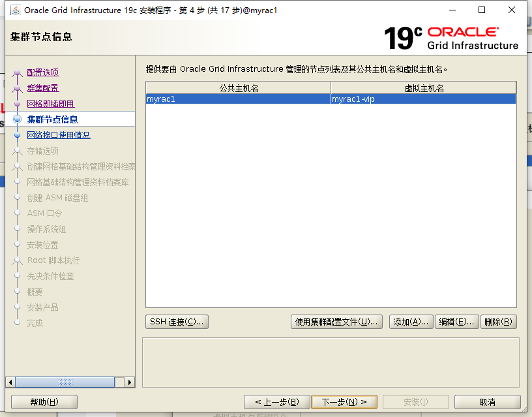Open help with 帮助(H) button
Image resolution: width=532 pixels, height=417 pixels.
click(x=44, y=402)
